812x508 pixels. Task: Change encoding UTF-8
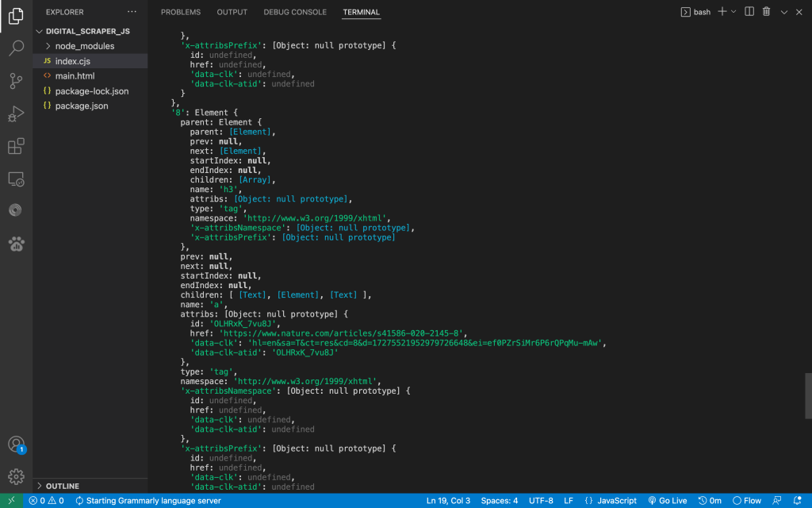[541, 501]
